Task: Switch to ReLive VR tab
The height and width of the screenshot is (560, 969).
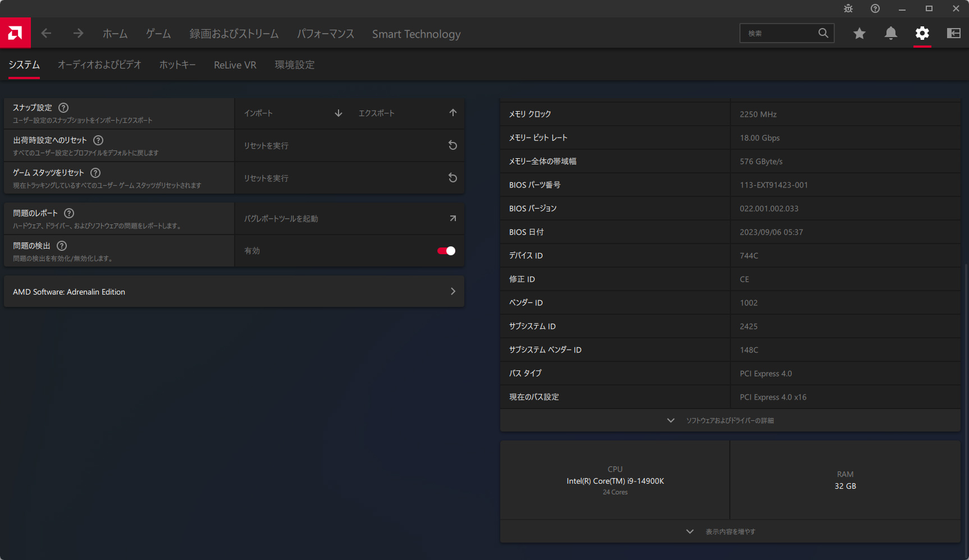Action: (235, 65)
